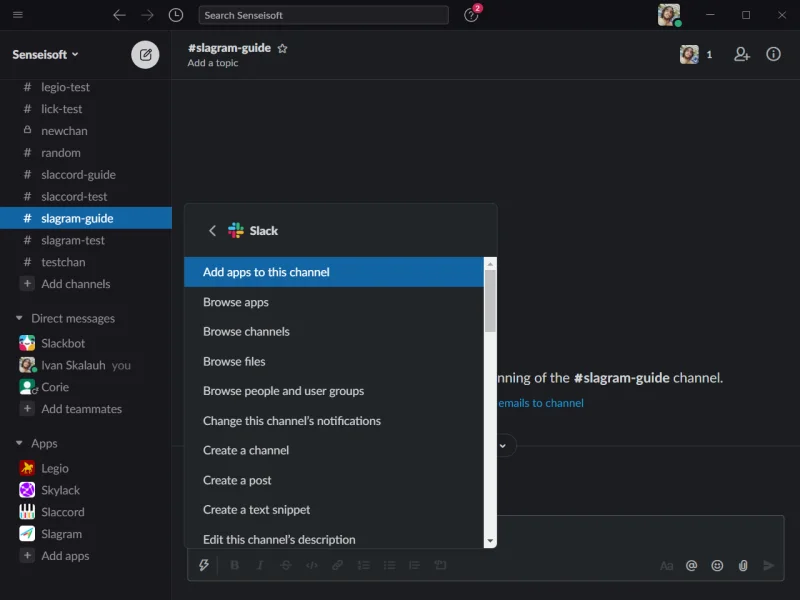Open the random channel

(86, 153)
